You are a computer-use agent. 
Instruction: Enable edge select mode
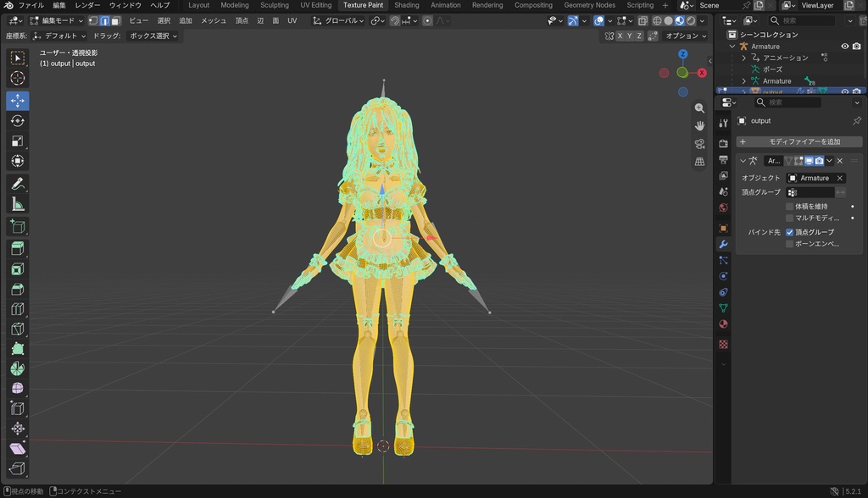[x=104, y=20]
